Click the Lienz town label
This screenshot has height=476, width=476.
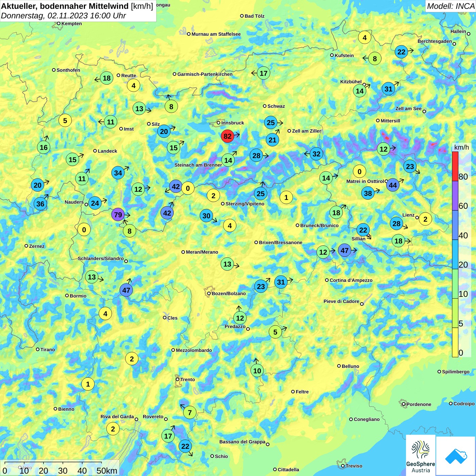click(x=408, y=215)
